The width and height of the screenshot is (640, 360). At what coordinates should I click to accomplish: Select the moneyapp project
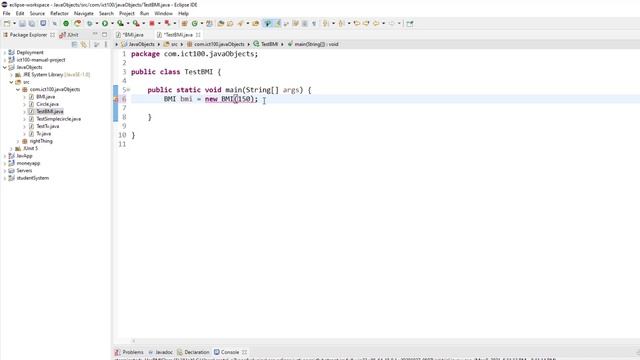28,163
